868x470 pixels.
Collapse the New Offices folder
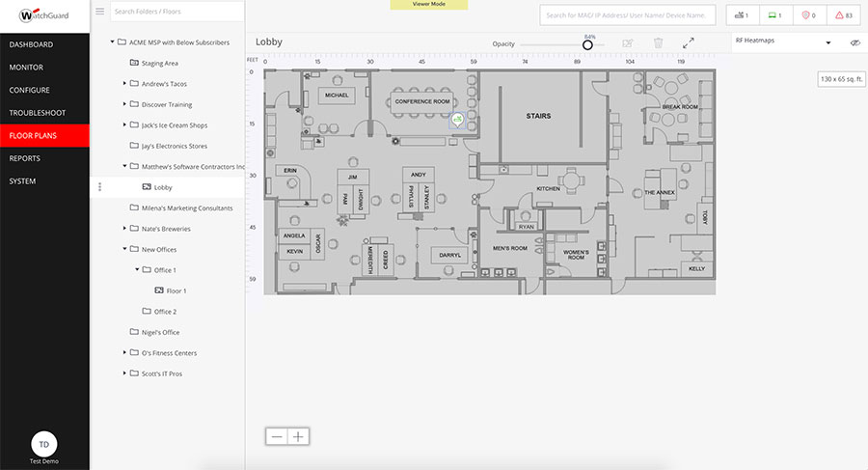pyautogui.click(x=124, y=249)
